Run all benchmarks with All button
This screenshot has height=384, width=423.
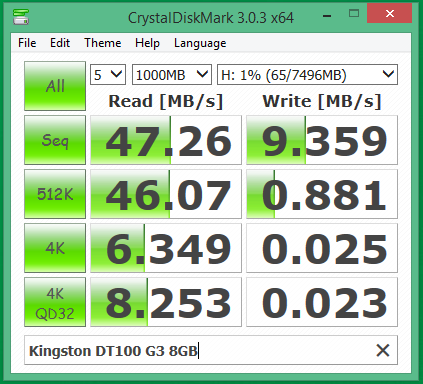[55, 86]
